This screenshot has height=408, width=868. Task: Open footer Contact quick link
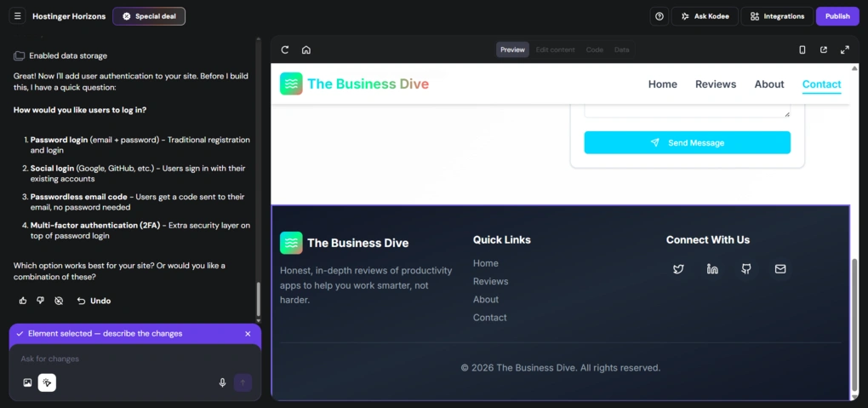coord(489,318)
